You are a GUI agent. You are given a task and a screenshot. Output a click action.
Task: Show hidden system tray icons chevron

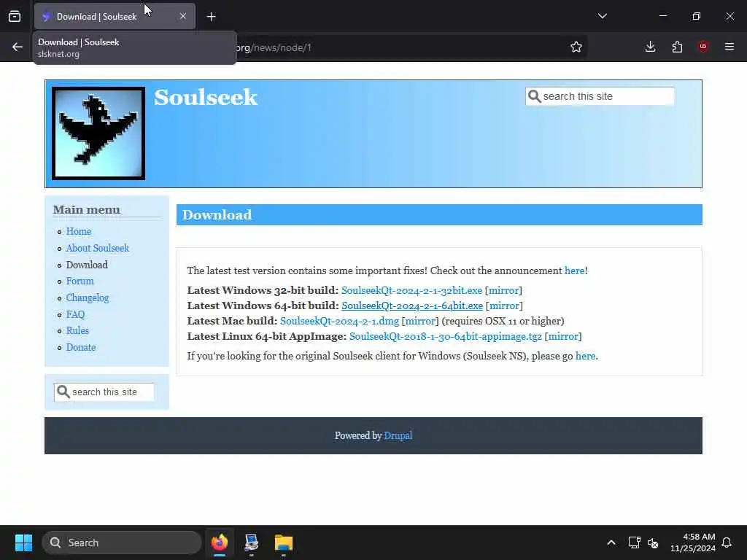click(x=611, y=542)
